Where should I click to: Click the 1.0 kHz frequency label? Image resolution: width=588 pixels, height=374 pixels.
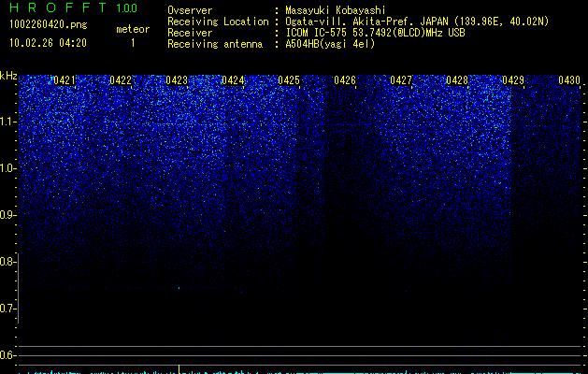[x=7, y=168]
